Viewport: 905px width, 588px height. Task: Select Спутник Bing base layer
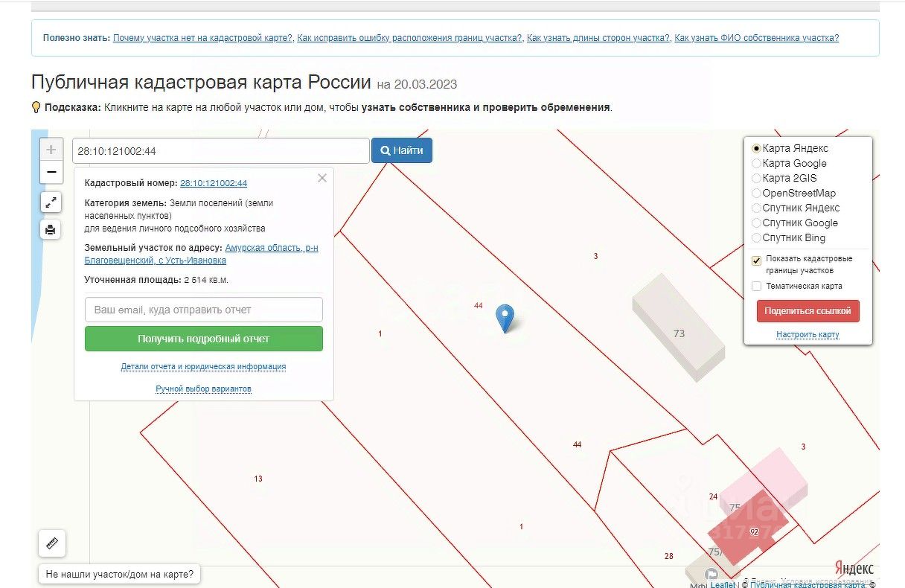[x=757, y=237]
